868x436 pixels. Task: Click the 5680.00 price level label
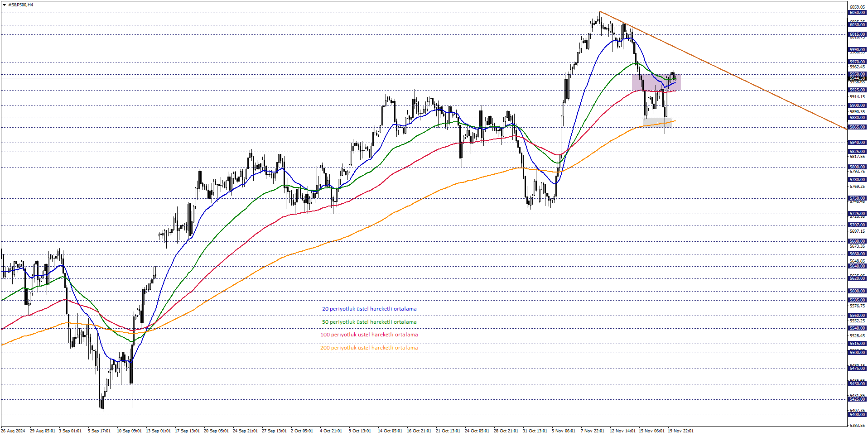click(x=857, y=241)
